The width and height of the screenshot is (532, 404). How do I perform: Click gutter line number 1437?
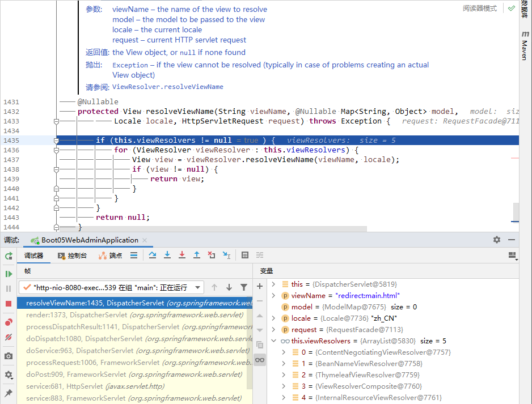point(11,160)
